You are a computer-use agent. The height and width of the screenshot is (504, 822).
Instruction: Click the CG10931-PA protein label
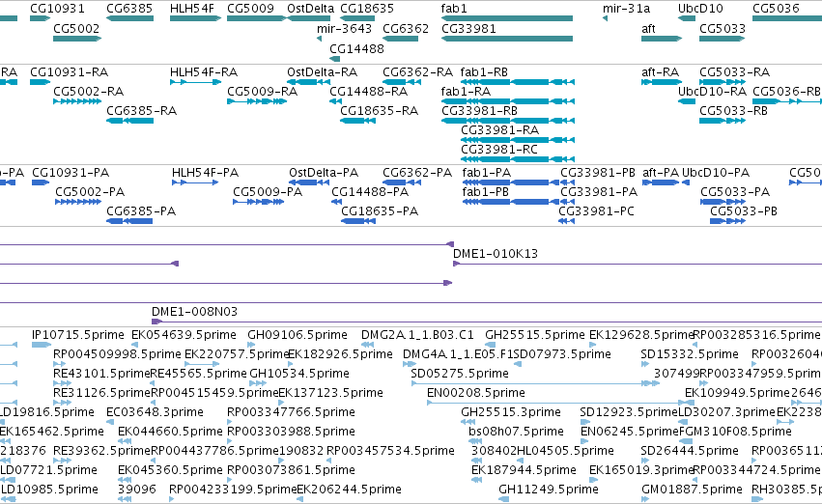[71, 173]
